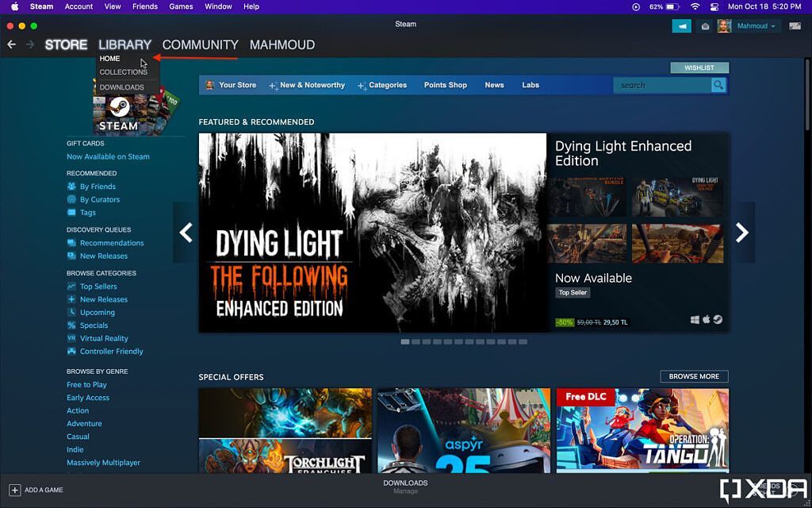812x508 pixels.
Task: Open the Operation: Tango Free DLC offer
Action: point(642,431)
